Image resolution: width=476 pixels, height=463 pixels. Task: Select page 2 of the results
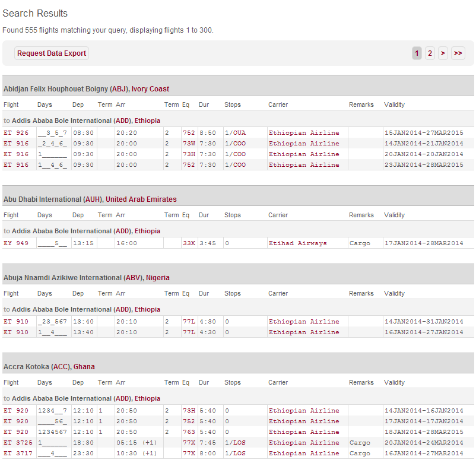pos(430,53)
